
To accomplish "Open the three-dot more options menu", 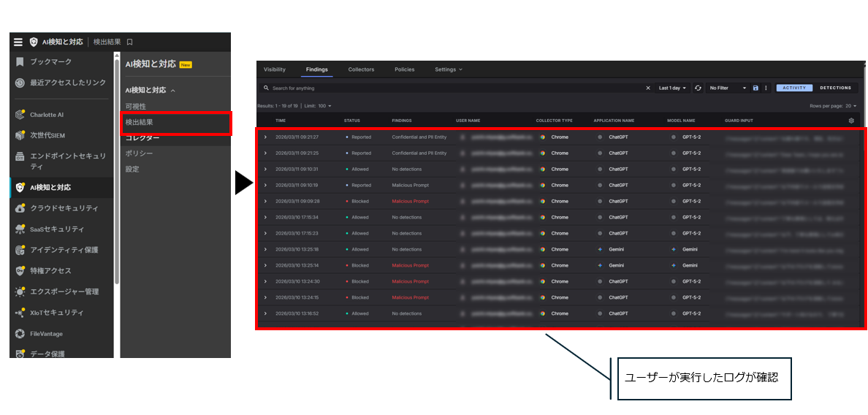I will pyautogui.click(x=766, y=88).
